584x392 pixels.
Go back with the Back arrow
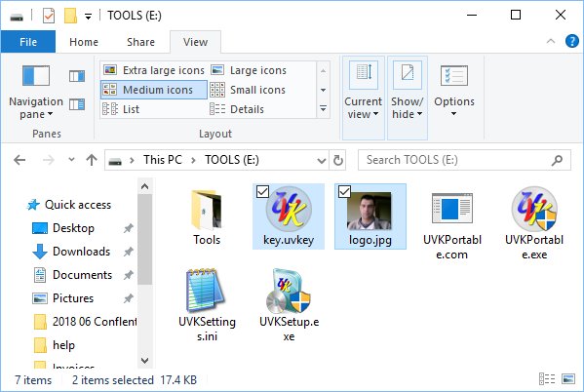click(19, 160)
